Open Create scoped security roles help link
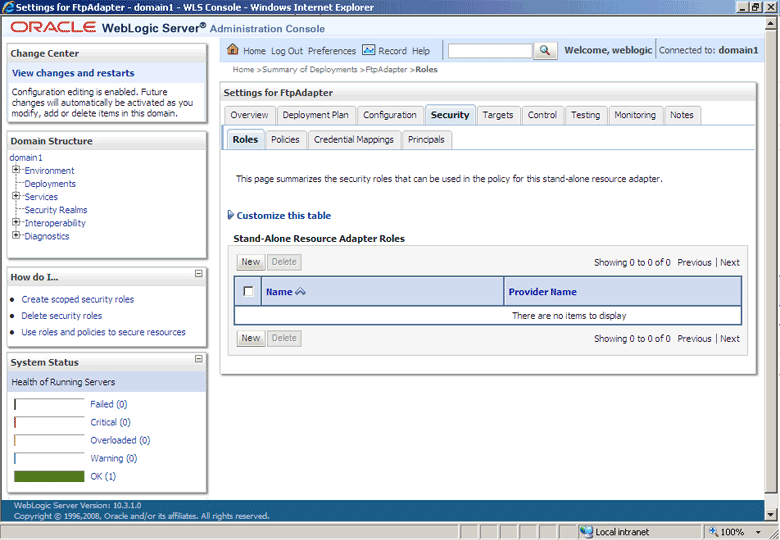Screen dimensions: 780x540 pos(78,299)
